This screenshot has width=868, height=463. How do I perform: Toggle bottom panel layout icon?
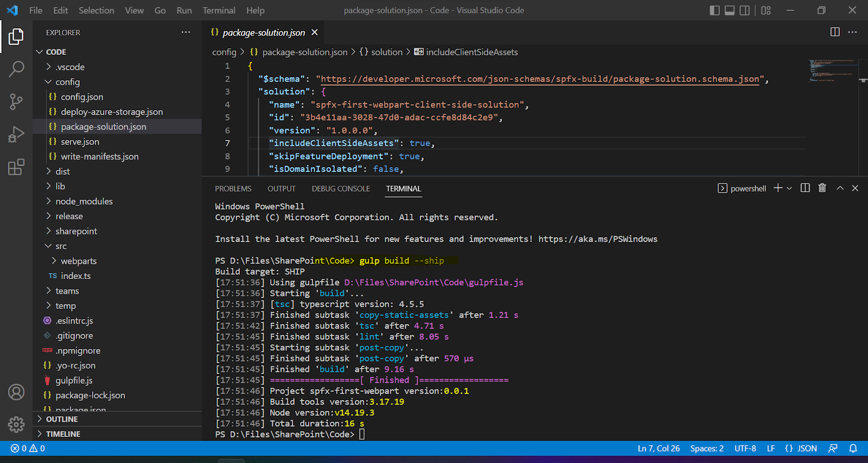(x=730, y=10)
